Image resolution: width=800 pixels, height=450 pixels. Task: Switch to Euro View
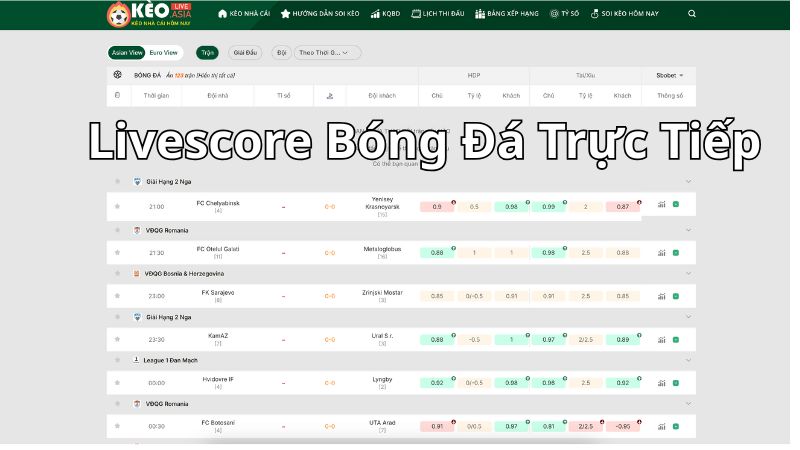163,53
